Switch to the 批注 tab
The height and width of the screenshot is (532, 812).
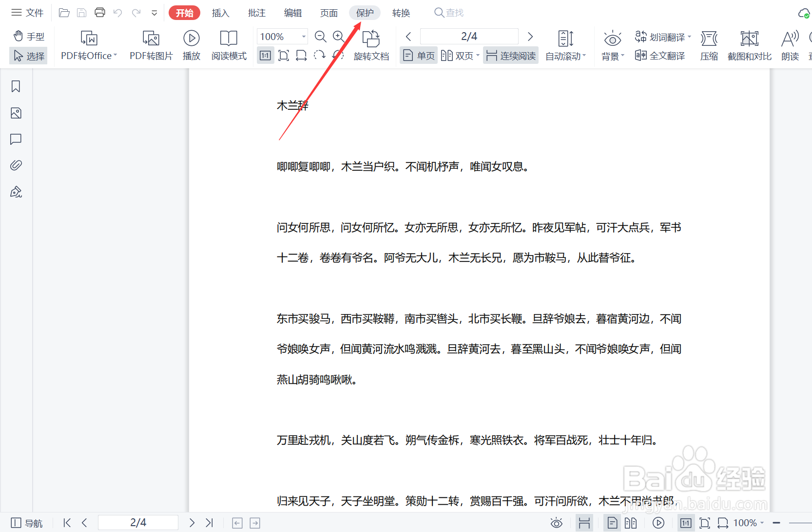[256, 13]
